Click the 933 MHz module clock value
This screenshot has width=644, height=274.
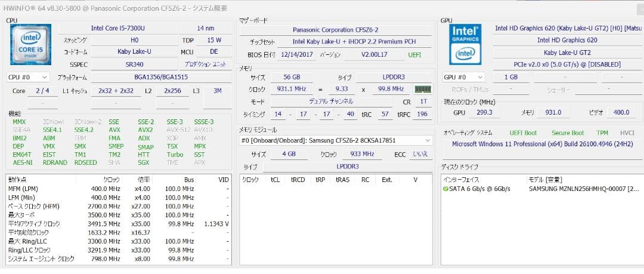pos(363,154)
